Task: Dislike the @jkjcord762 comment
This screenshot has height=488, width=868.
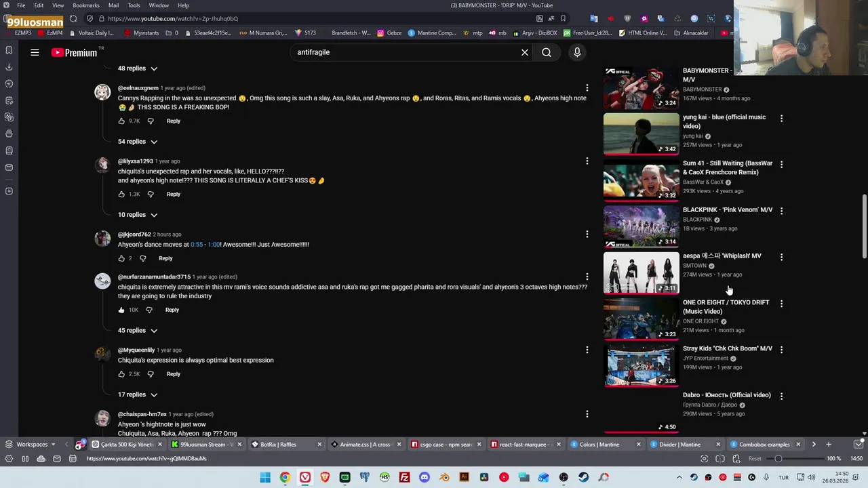Action: pos(142,258)
